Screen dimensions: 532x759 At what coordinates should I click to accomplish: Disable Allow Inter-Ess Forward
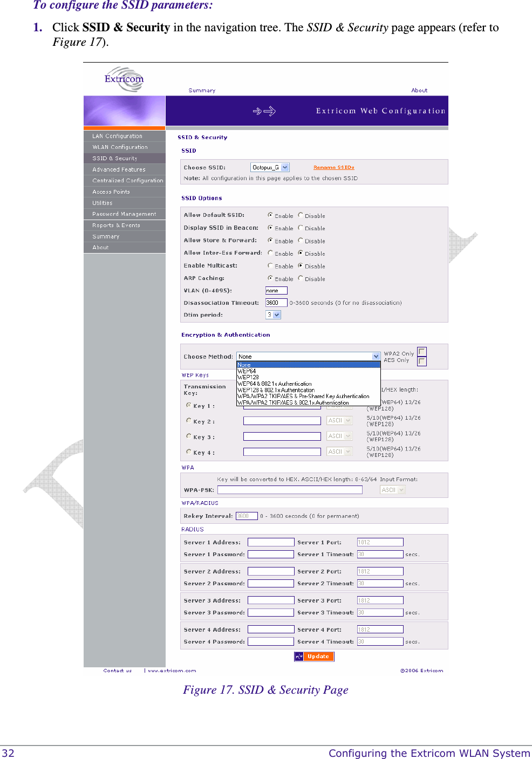click(x=301, y=252)
